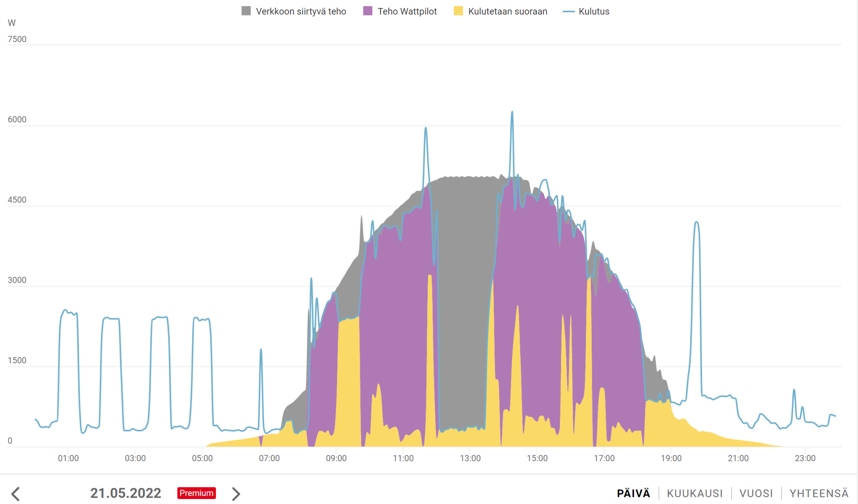Click the 07:00 time axis label
Viewport: 858px width, 504px height.
269,458
